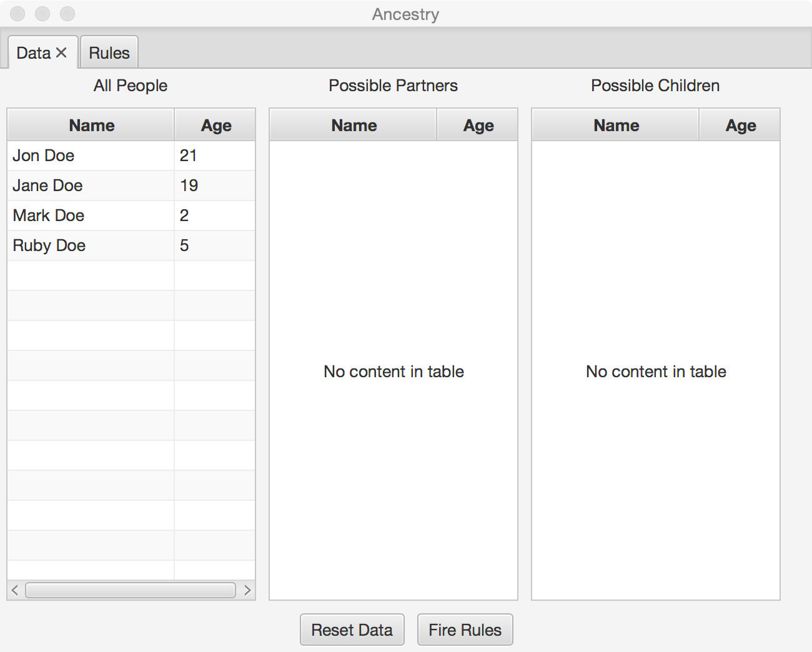
Task: Click the left scroll arrow in All People
Action: click(15, 590)
